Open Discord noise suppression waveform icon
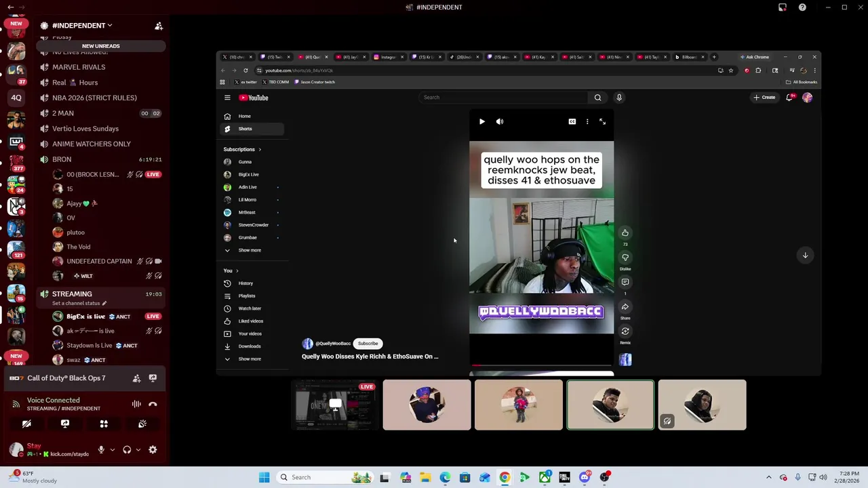Image resolution: width=868 pixels, height=488 pixels. [x=136, y=404]
